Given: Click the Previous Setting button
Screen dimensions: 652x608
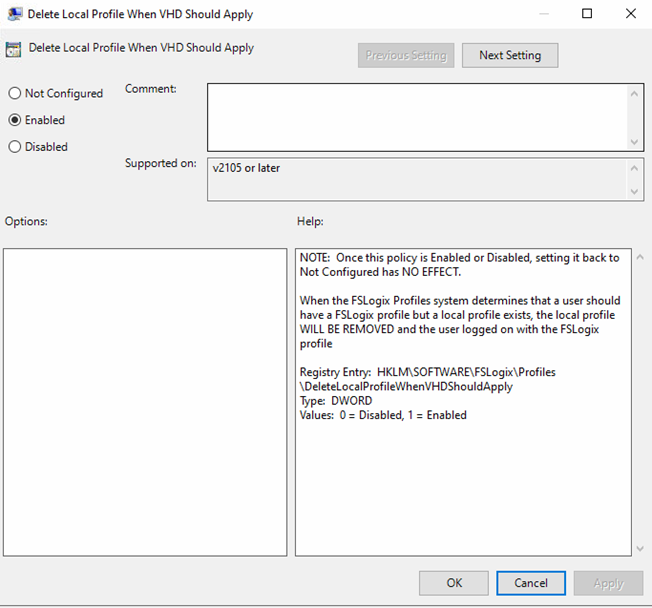Looking at the screenshot, I should [x=406, y=55].
